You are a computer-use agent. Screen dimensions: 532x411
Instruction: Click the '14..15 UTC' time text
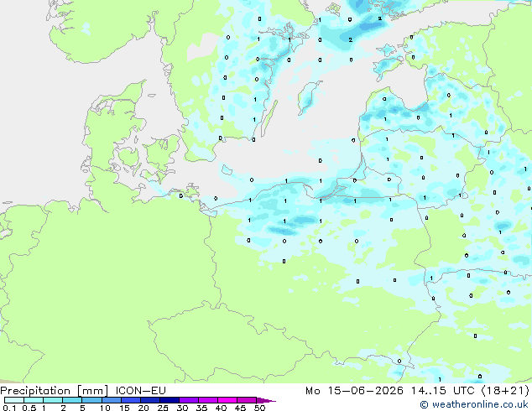point(443,391)
